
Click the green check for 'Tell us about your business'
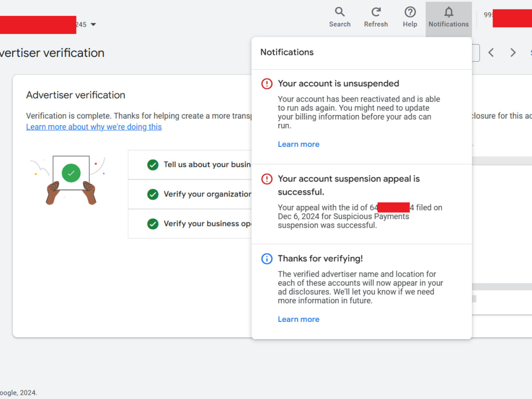tap(153, 165)
